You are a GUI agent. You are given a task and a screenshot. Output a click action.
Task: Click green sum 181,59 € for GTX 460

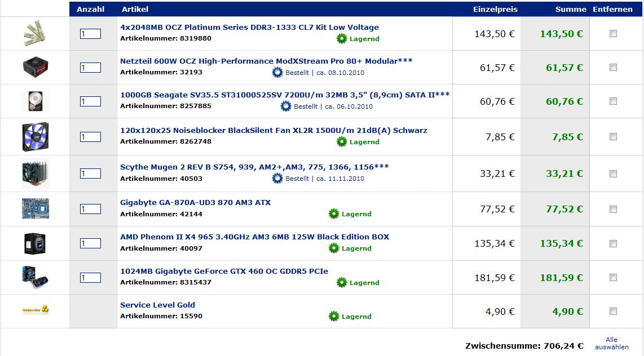pos(561,278)
